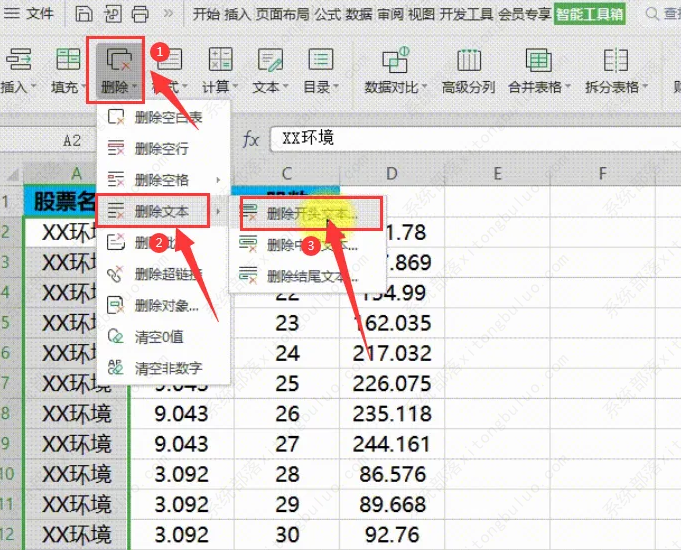Screen dimensions: 681x550
Task: Click the search magnifier icon
Action: click(651, 14)
